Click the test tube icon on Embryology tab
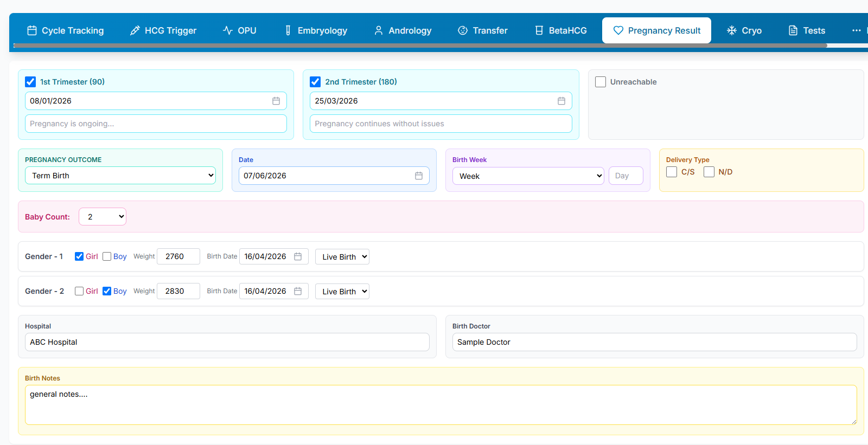This screenshot has height=445, width=868. point(288,30)
